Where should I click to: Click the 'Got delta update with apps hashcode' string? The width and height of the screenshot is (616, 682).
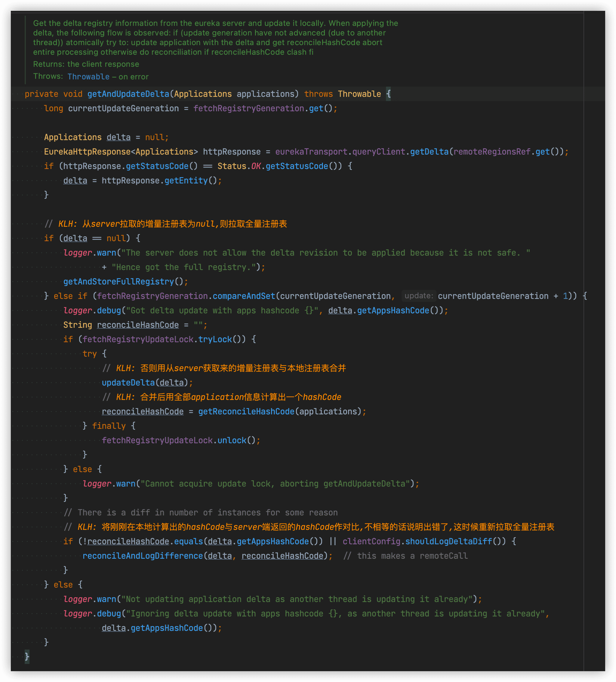(222, 310)
